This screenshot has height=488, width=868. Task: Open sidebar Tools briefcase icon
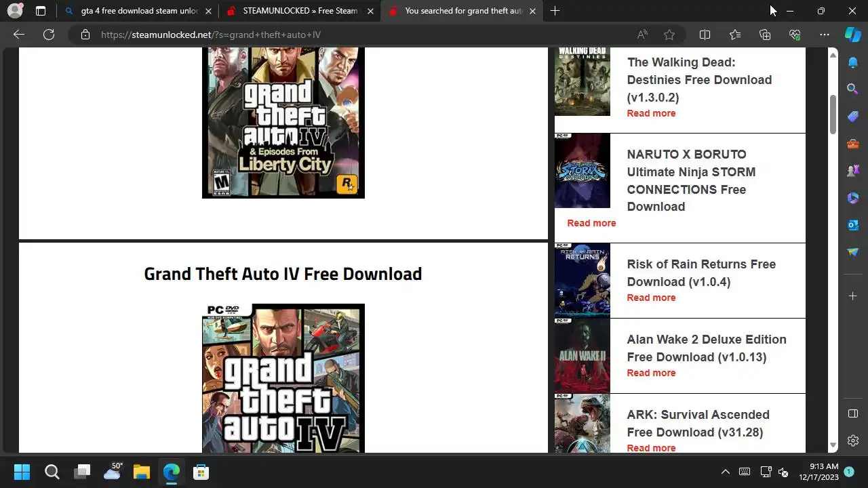tap(853, 143)
